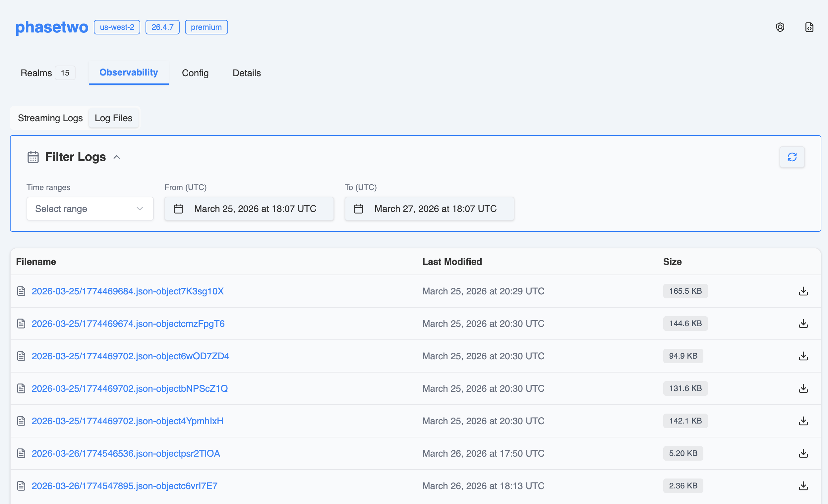Image resolution: width=828 pixels, height=504 pixels.
Task: Switch to the Config tab
Action: (195, 73)
